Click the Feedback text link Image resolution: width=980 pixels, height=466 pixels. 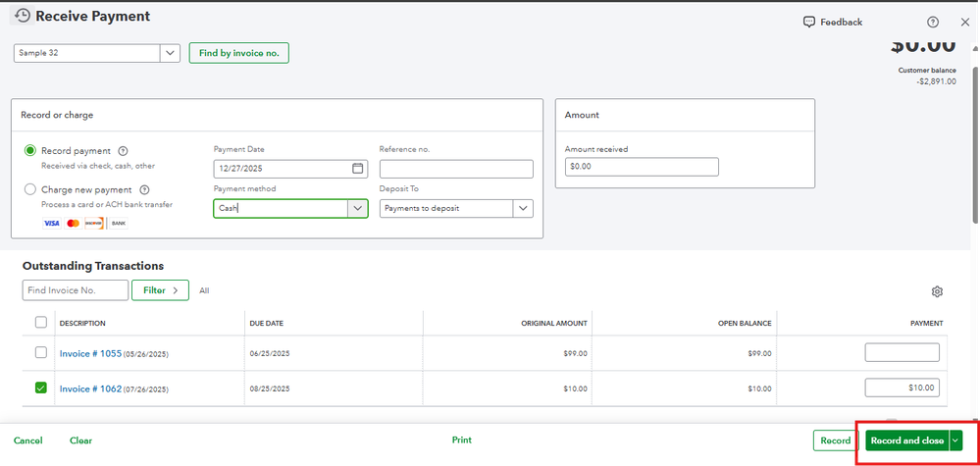tap(842, 22)
